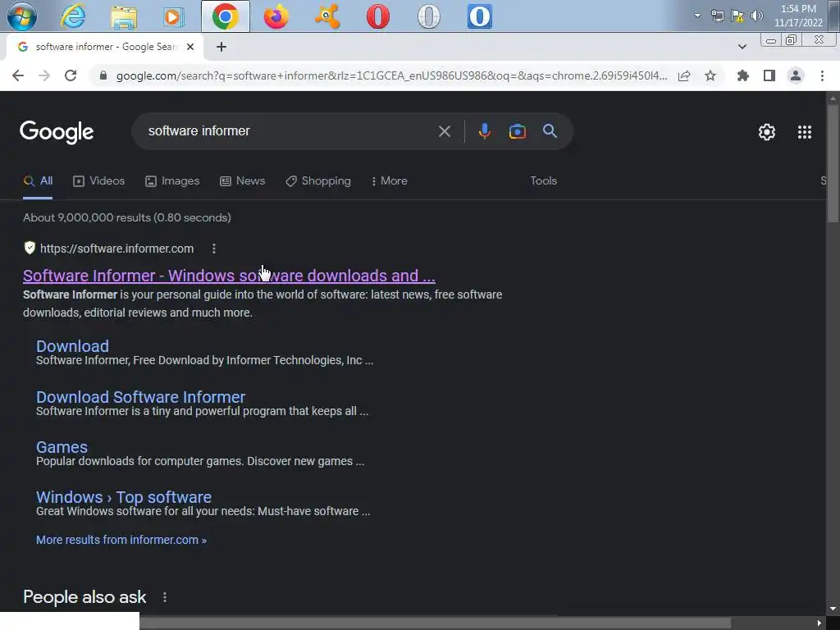Viewport: 840px width, 630px height.
Task: Close the software informer Google Search tab
Action: coord(190,47)
